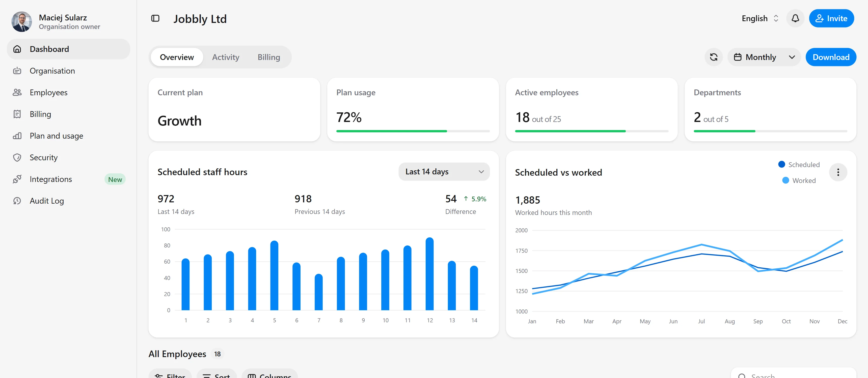Click the 72% plan usage value
The image size is (868, 378).
(349, 117)
